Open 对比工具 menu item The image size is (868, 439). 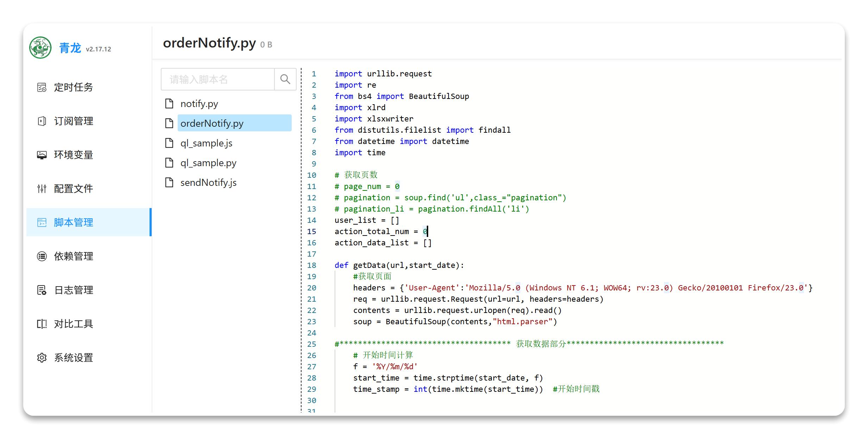click(x=89, y=324)
